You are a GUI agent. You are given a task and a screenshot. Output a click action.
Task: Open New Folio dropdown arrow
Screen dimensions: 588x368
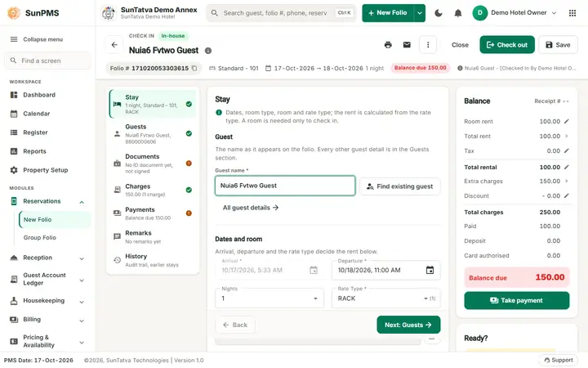coord(420,13)
